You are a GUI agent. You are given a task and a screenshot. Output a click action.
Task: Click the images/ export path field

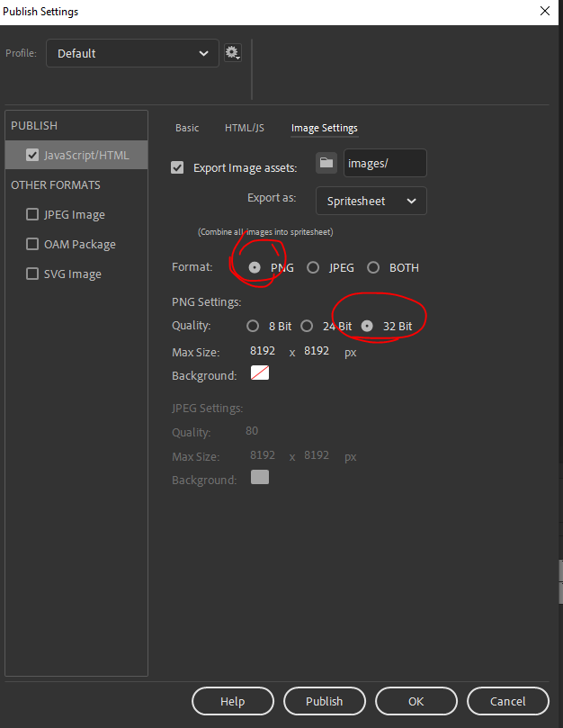click(384, 163)
